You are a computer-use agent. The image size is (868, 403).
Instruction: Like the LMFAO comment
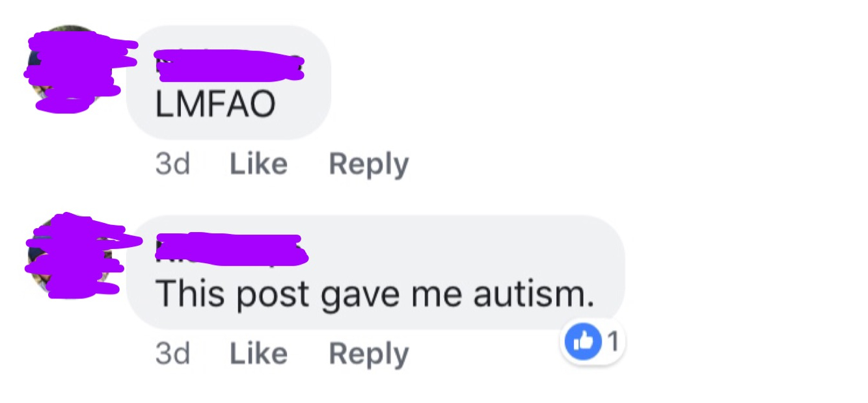[258, 164]
